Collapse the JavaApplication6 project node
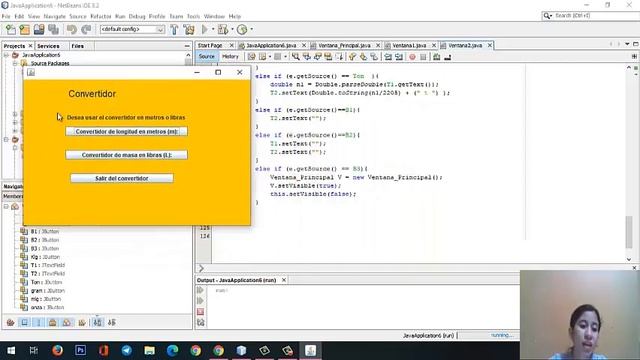640x360 pixels. pos(6,55)
